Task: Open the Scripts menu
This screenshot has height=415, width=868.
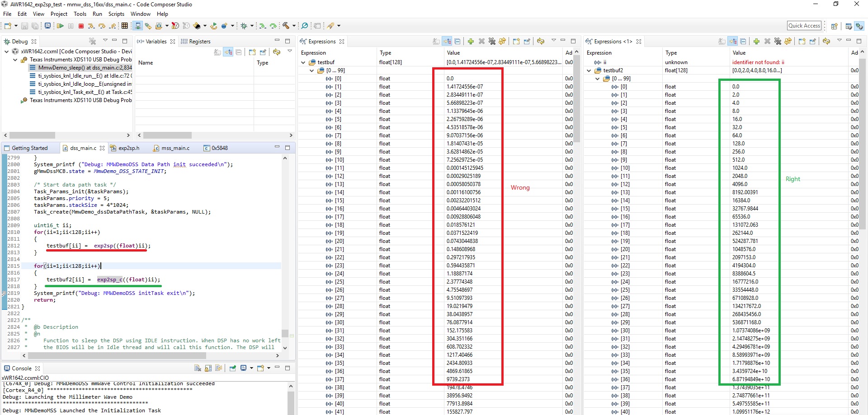Action: tap(116, 14)
